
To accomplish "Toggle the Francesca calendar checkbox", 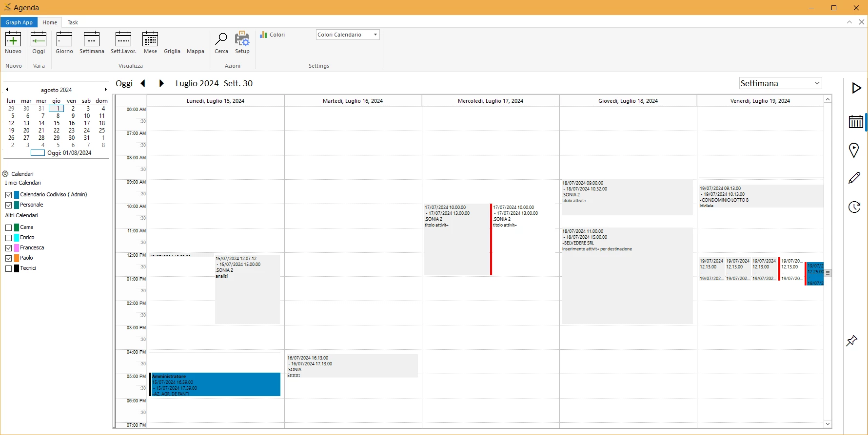I will (x=9, y=248).
